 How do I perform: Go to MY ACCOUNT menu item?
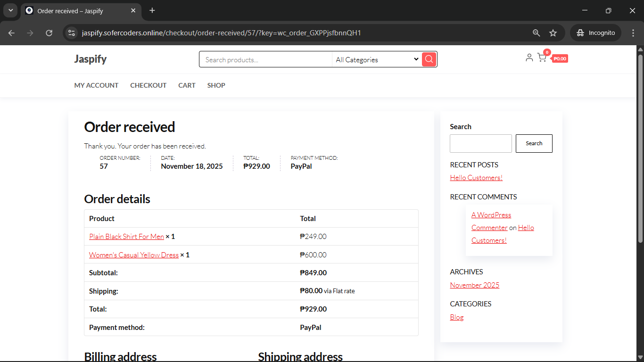96,85
